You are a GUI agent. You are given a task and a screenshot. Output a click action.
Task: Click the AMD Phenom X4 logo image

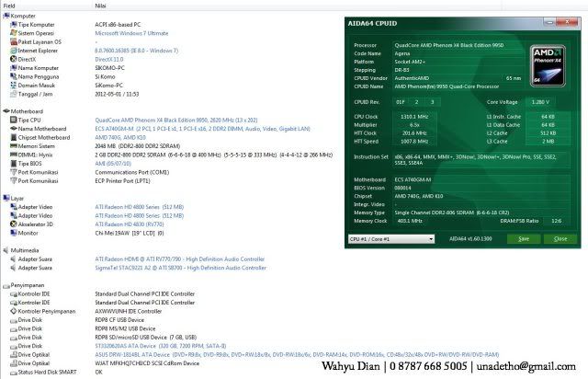[x=548, y=66]
